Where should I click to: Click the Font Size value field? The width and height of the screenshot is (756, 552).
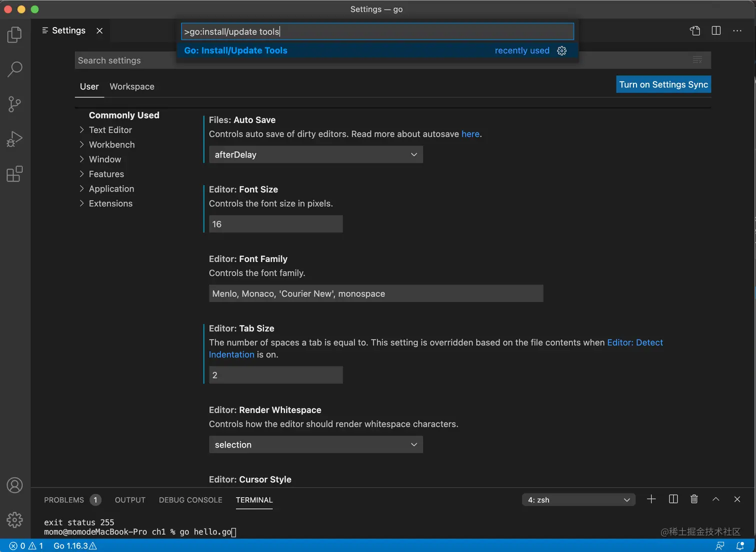[276, 224]
